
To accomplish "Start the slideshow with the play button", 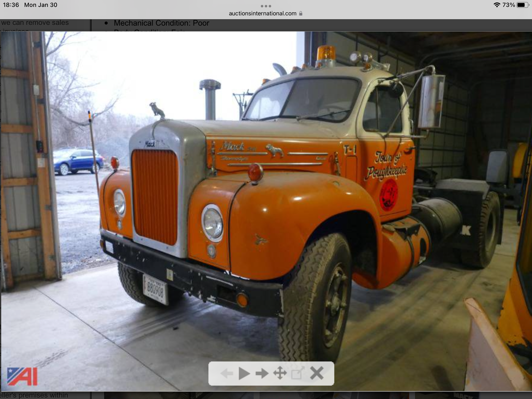I will click(244, 374).
